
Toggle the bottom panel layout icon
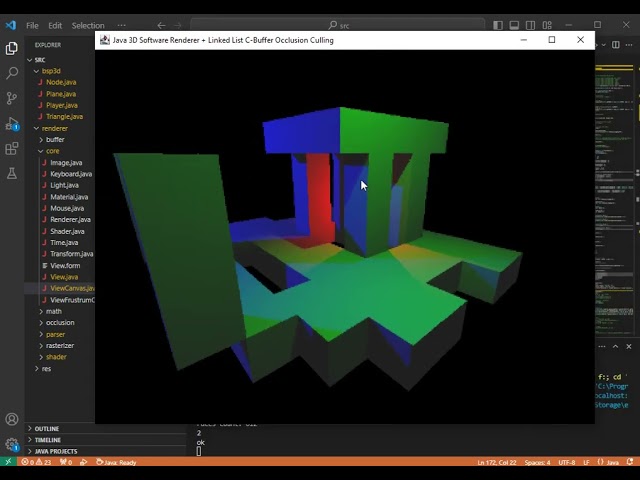tap(514, 25)
